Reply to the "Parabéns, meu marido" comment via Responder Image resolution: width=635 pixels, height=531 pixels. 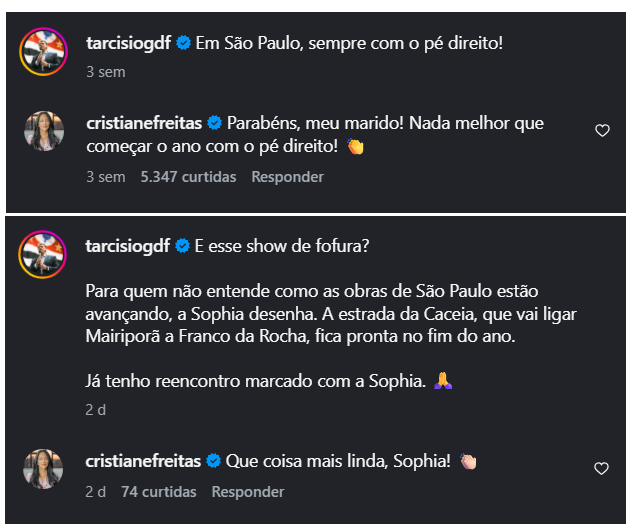287,177
